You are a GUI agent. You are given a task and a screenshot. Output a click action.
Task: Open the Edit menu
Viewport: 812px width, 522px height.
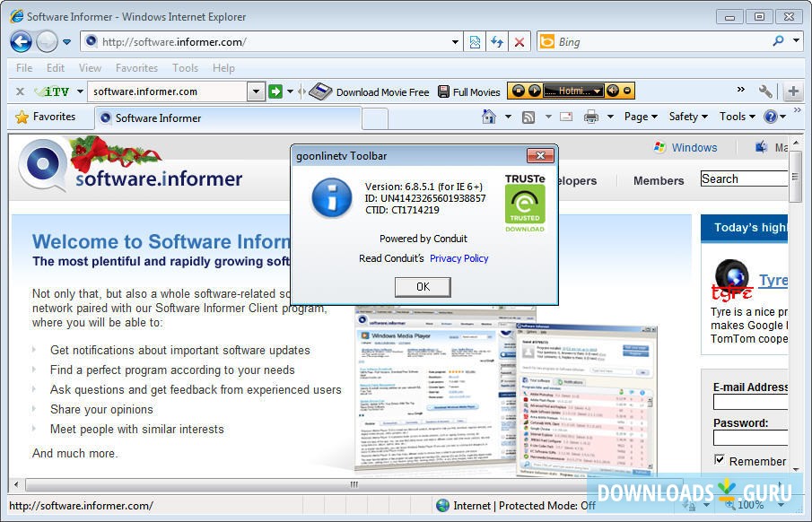[x=56, y=68]
